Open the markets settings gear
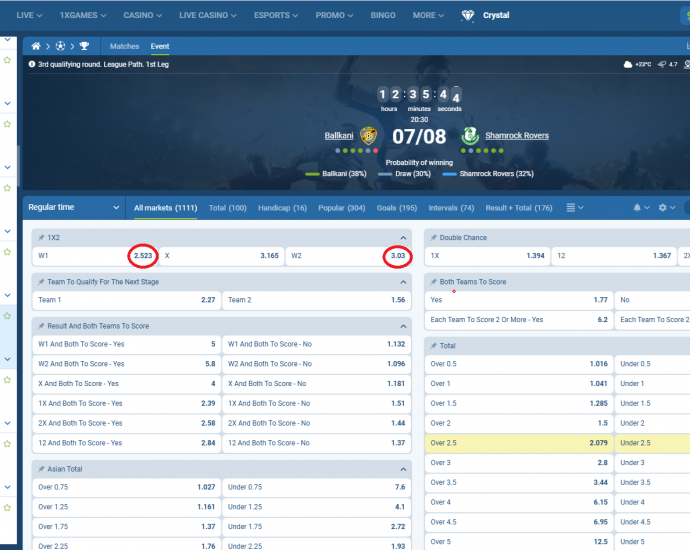The image size is (690, 550). 666,208
